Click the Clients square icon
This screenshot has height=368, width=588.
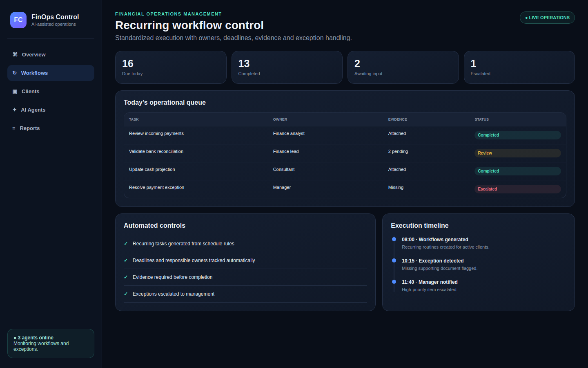click(x=15, y=92)
